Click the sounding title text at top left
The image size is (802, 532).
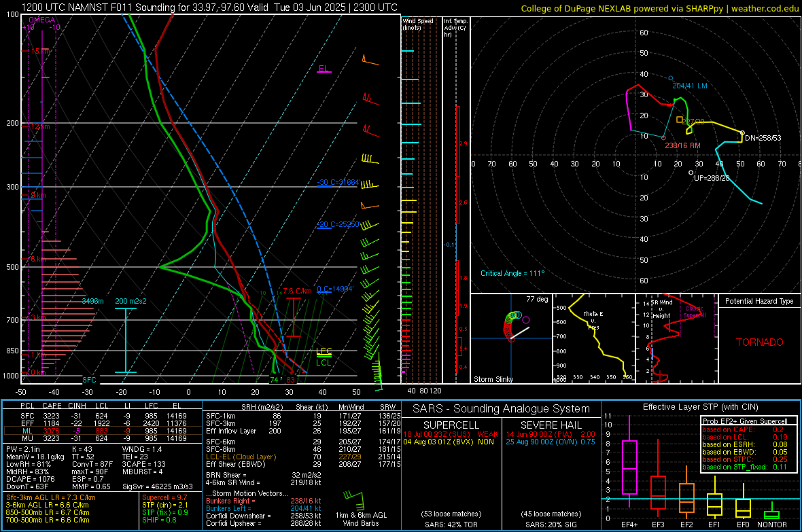tap(209, 7)
